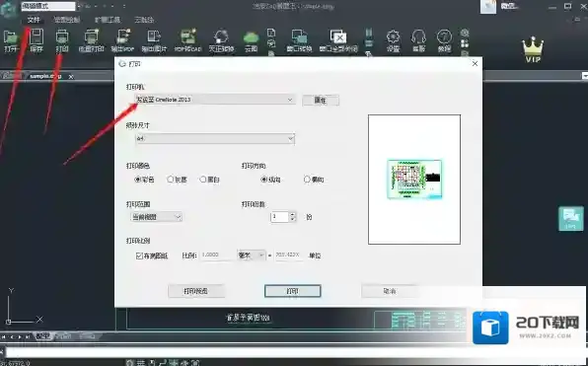
Task: Click the 打印预览 print preview button
Action: tap(196, 291)
